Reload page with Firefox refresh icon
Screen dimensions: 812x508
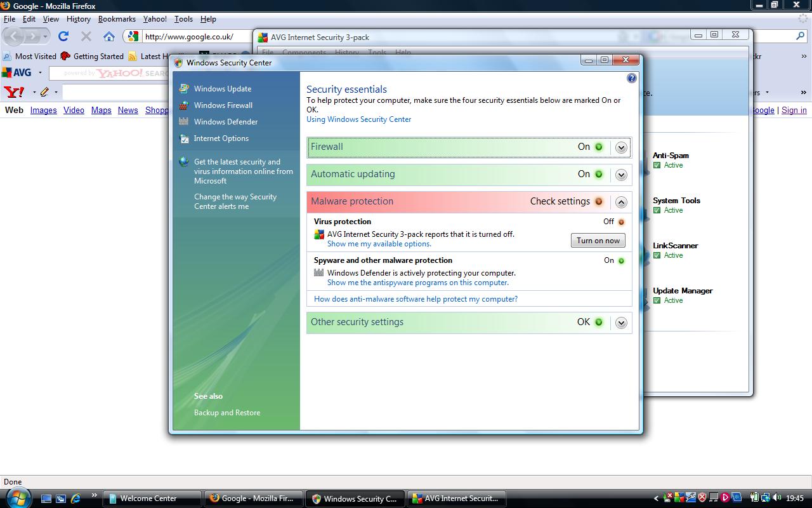[63, 36]
